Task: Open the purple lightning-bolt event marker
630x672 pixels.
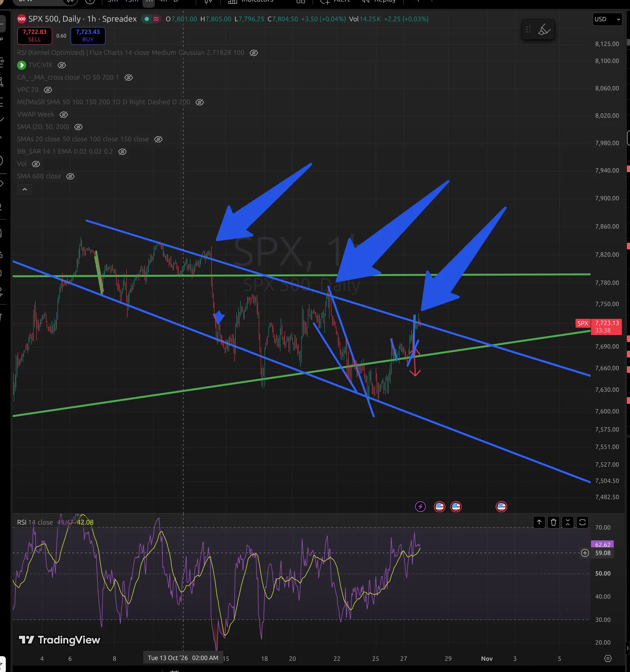Action: coord(420,506)
